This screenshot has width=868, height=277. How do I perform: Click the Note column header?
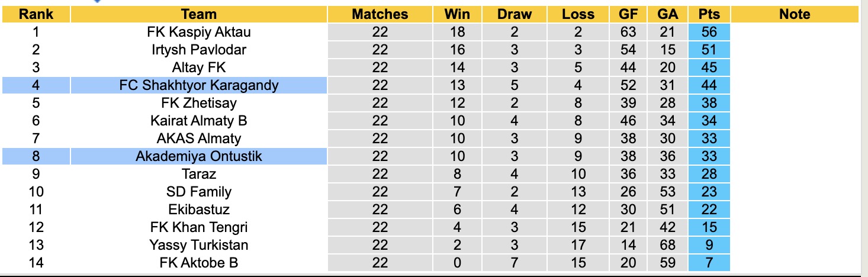(x=795, y=14)
